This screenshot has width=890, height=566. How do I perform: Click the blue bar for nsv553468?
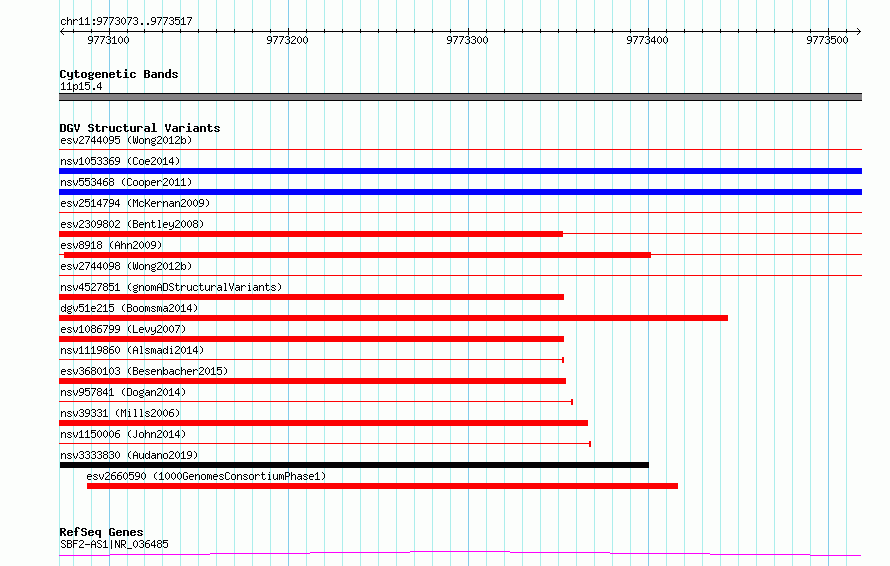point(460,192)
